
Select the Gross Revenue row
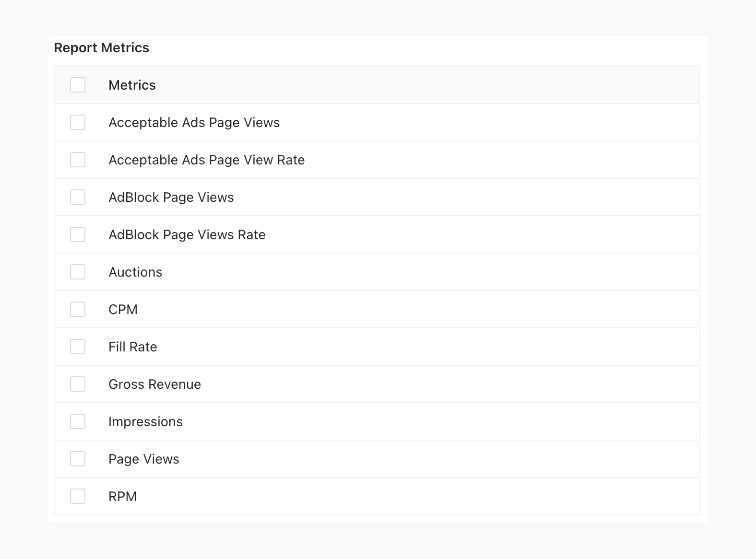click(x=154, y=384)
